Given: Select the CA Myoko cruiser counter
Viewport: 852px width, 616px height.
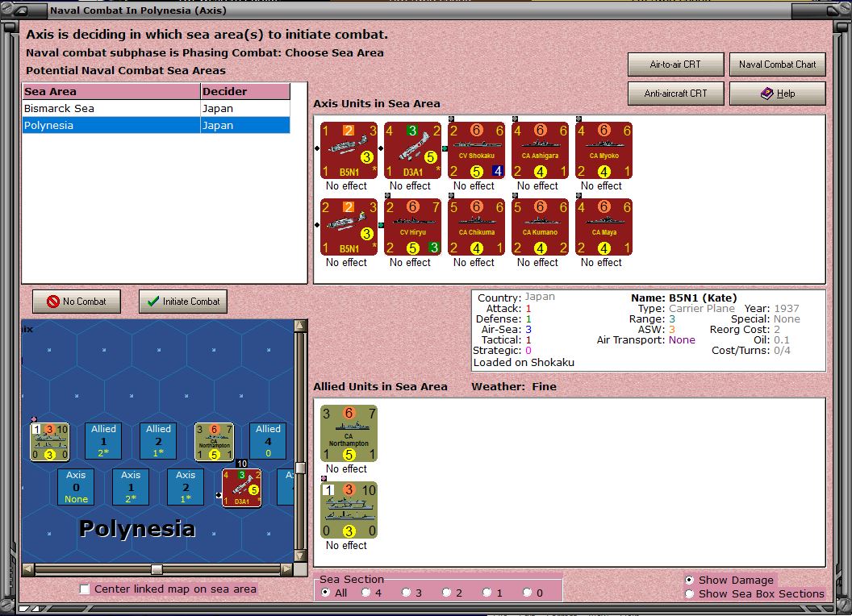Looking at the screenshot, I should click(x=603, y=150).
